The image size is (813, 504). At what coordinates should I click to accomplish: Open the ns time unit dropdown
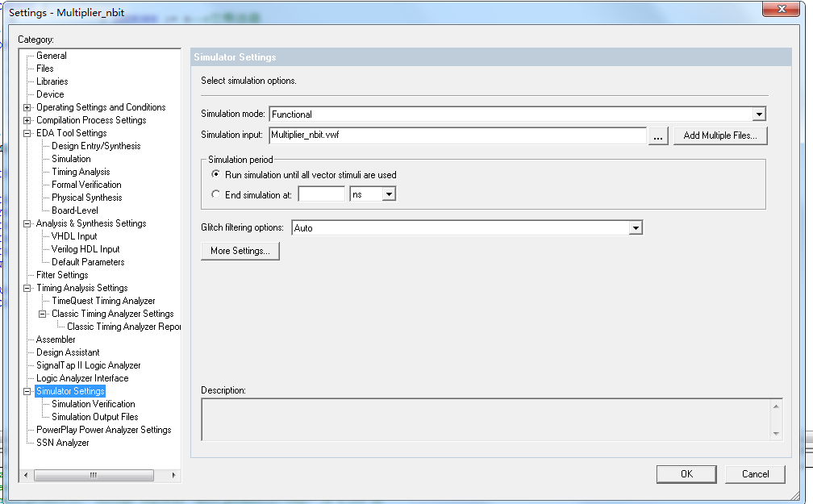pos(389,194)
